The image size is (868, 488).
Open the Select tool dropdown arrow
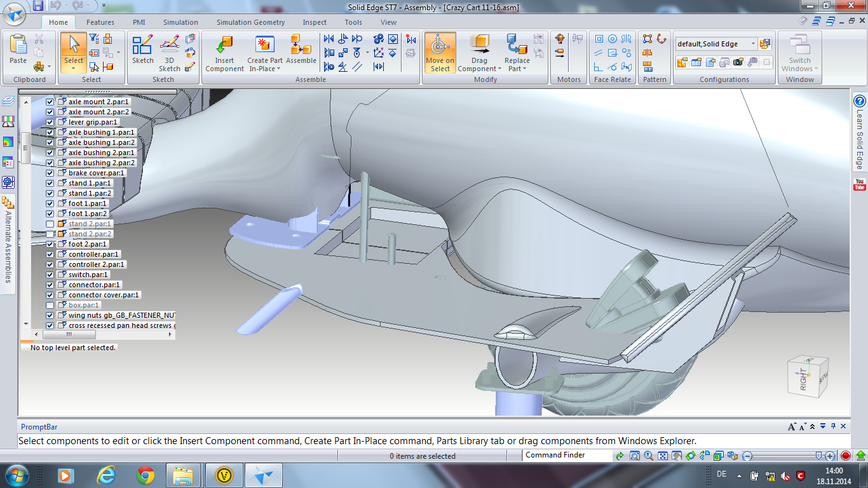point(74,67)
